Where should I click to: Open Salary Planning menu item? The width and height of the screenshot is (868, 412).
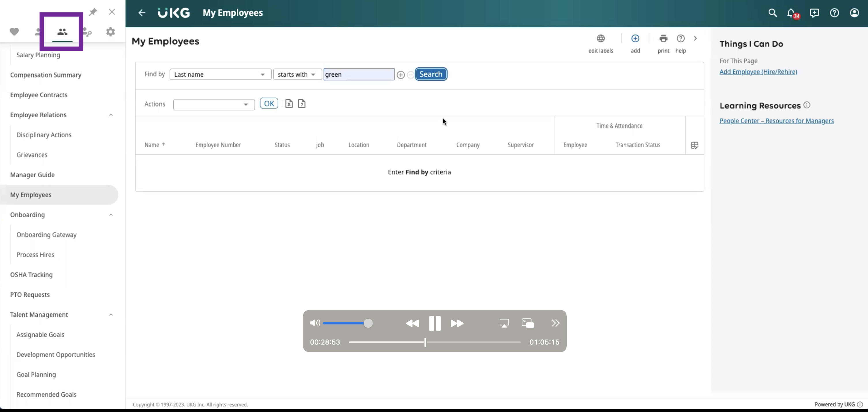38,55
